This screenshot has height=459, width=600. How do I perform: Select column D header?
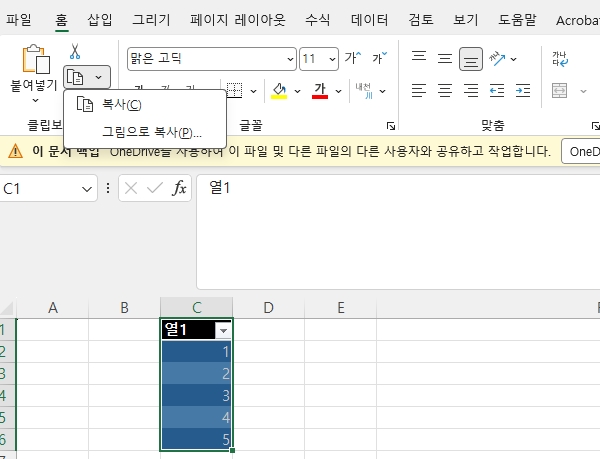click(268, 308)
